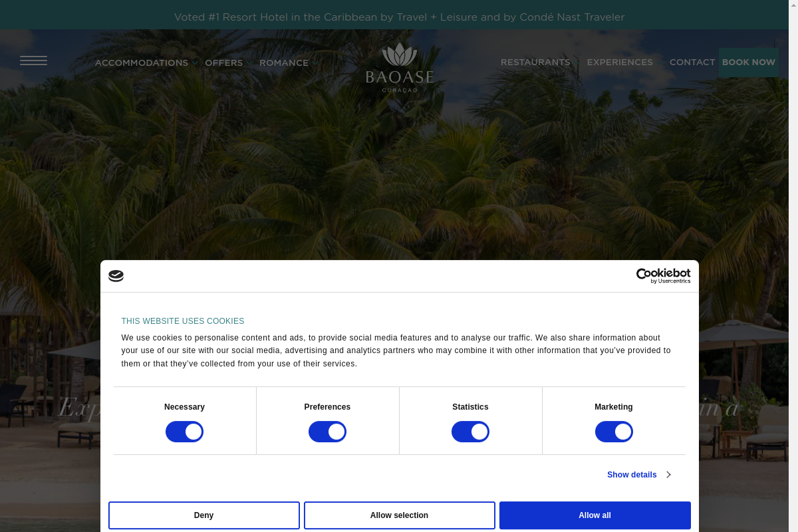
Task: Click the Statistics label text
Action: (x=470, y=407)
